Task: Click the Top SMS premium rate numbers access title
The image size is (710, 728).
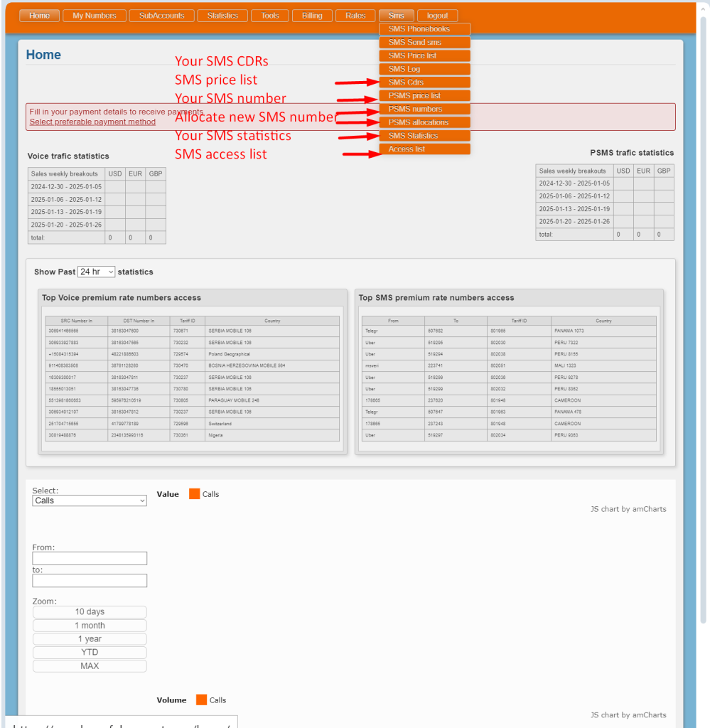Action: coord(436,298)
